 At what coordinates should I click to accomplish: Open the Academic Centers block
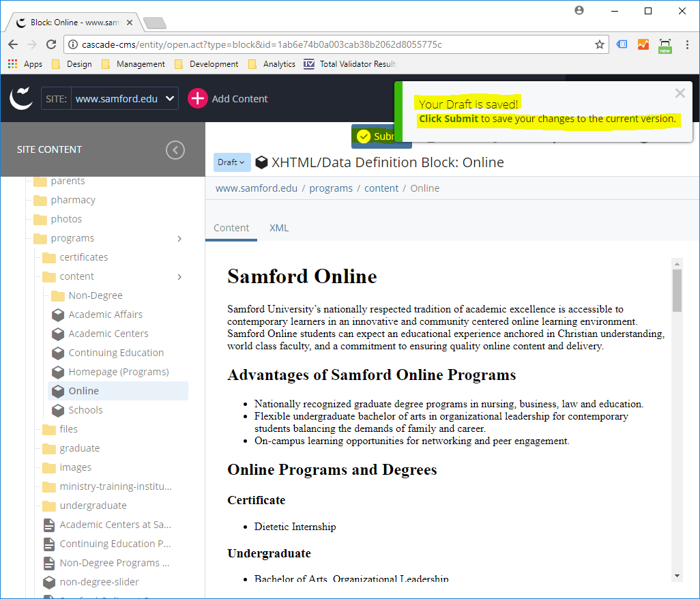pyautogui.click(x=100, y=334)
